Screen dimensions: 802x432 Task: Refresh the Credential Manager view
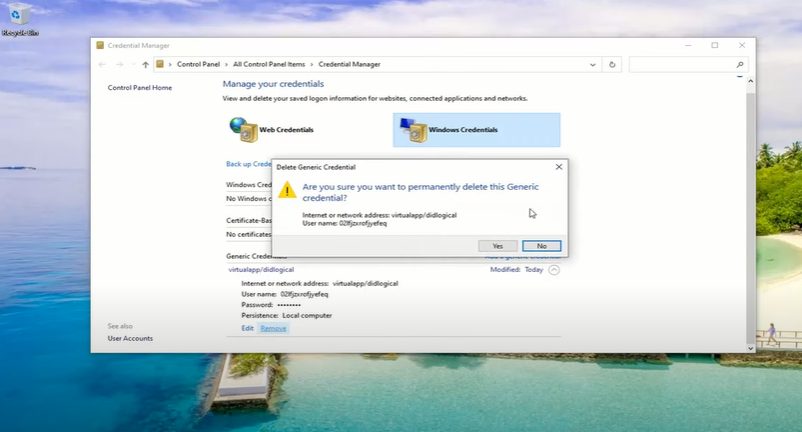612,65
